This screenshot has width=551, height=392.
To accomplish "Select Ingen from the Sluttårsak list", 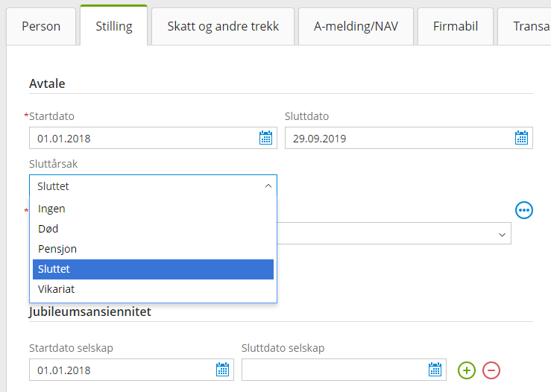I will pos(52,209).
